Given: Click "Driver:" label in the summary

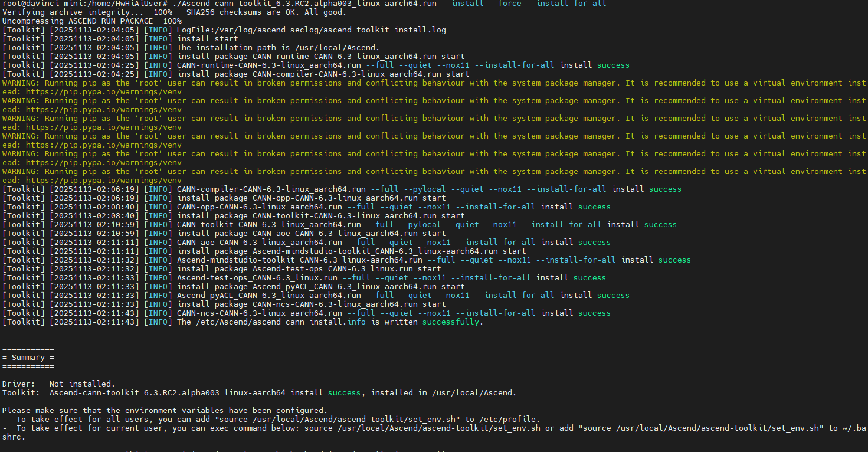Looking at the screenshot, I should [x=19, y=384].
